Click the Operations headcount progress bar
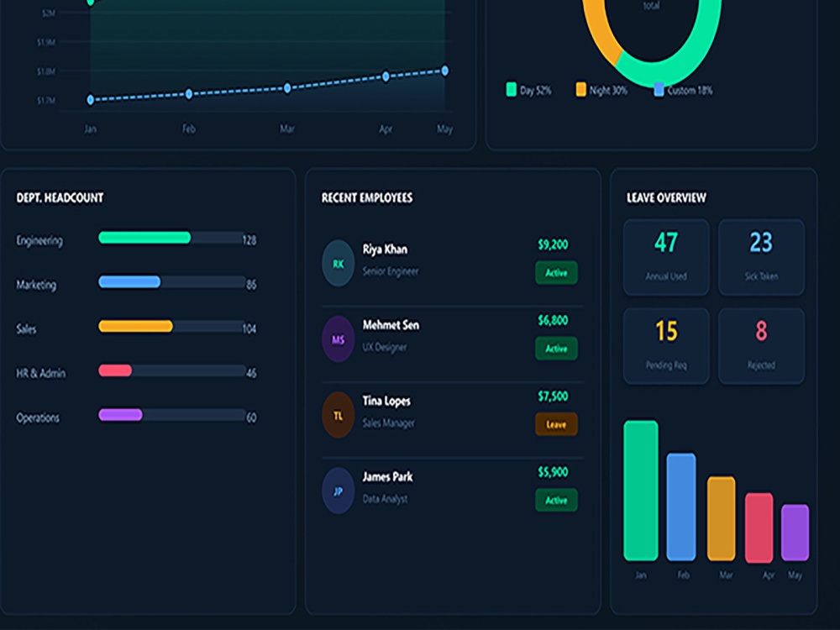The image size is (840, 630). 171,415
